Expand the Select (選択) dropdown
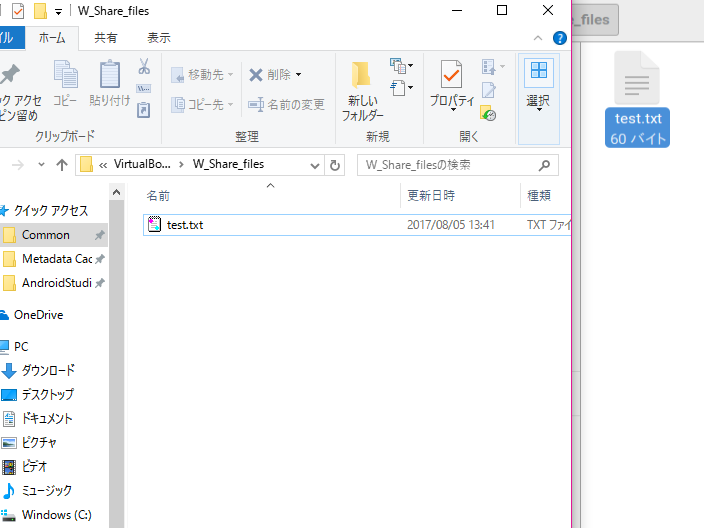 pos(539,86)
